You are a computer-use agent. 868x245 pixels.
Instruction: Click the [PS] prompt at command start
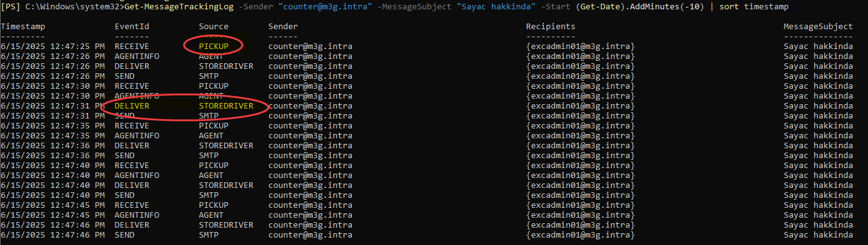click(x=11, y=6)
